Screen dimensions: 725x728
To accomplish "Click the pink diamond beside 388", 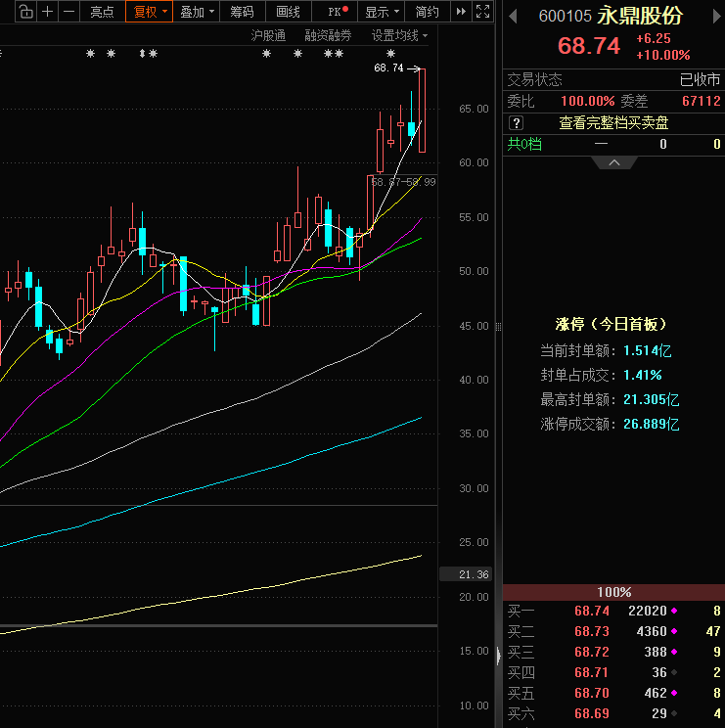I will (x=674, y=652).
